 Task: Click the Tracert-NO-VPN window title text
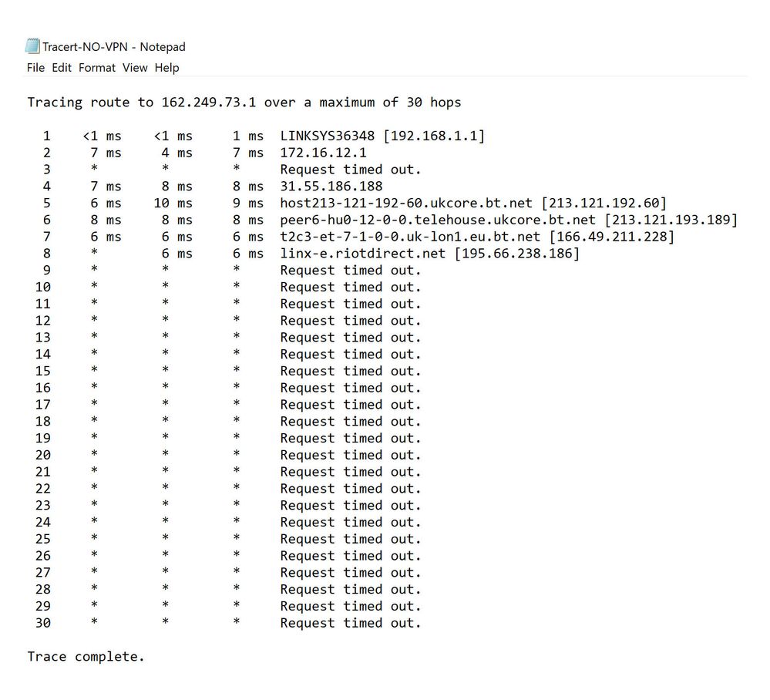114,47
